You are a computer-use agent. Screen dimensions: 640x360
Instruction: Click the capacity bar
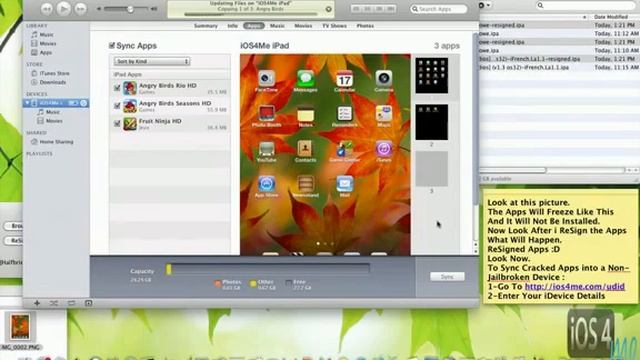(268, 269)
